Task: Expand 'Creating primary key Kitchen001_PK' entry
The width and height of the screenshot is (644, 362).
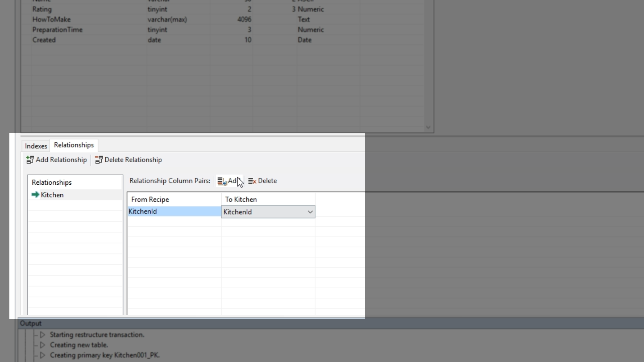Action: 43,355
